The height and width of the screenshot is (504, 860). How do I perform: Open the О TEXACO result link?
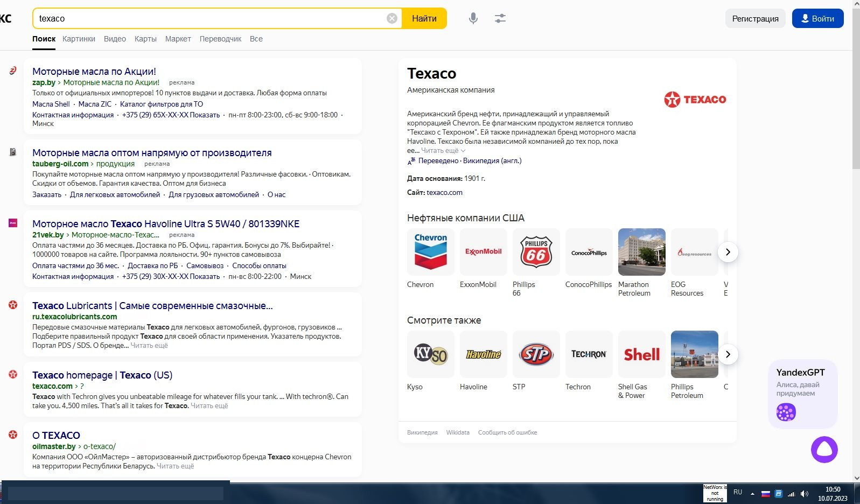click(56, 436)
